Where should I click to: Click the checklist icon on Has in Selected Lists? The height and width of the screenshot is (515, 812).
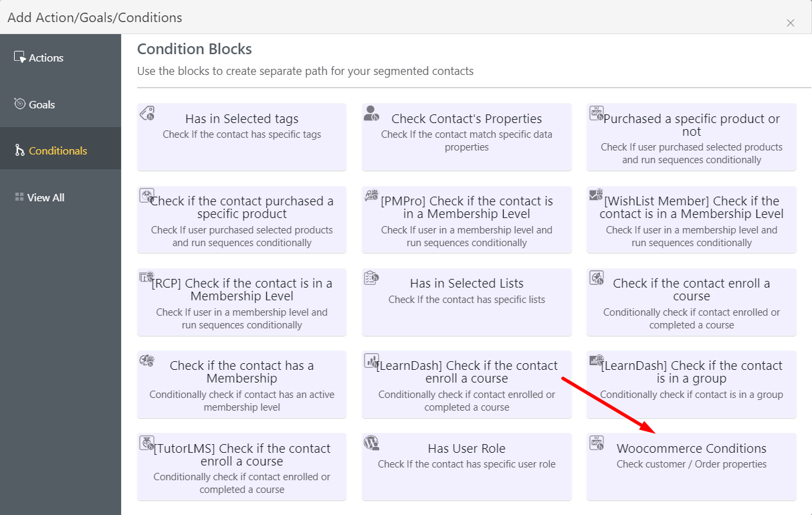coord(372,278)
